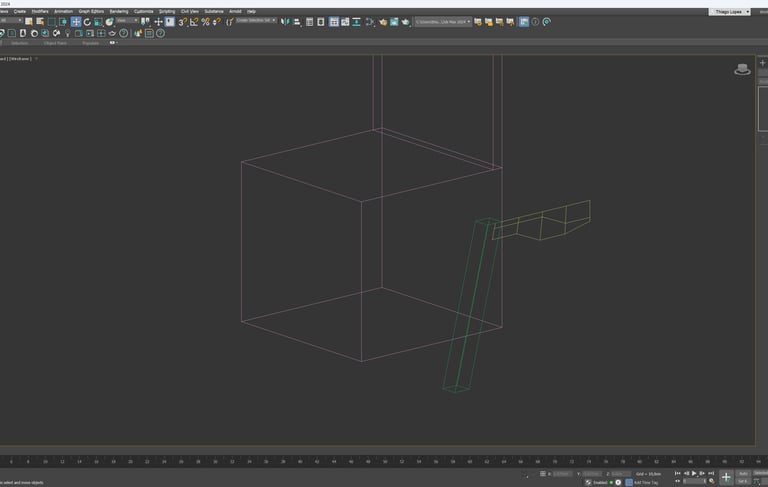The image size is (768, 487).
Task: Click the ViewCube hat icon in viewport
Action: (742, 69)
